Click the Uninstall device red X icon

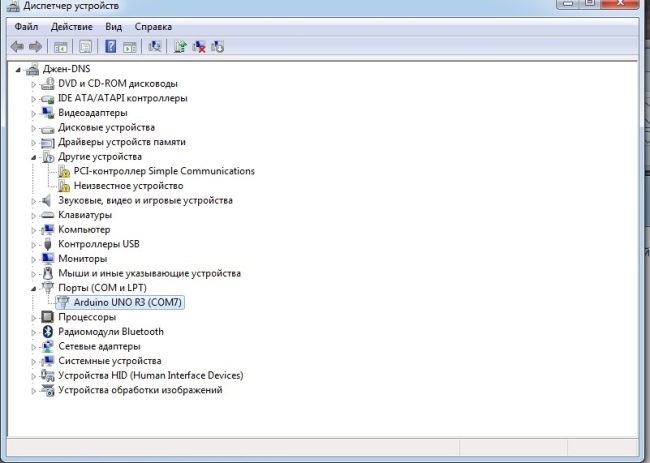coord(200,46)
